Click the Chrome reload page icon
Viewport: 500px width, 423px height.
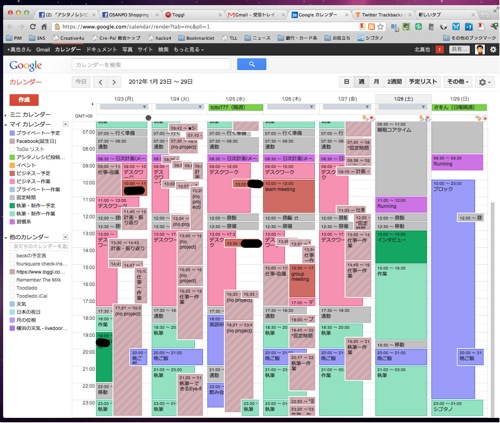pos(32,27)
